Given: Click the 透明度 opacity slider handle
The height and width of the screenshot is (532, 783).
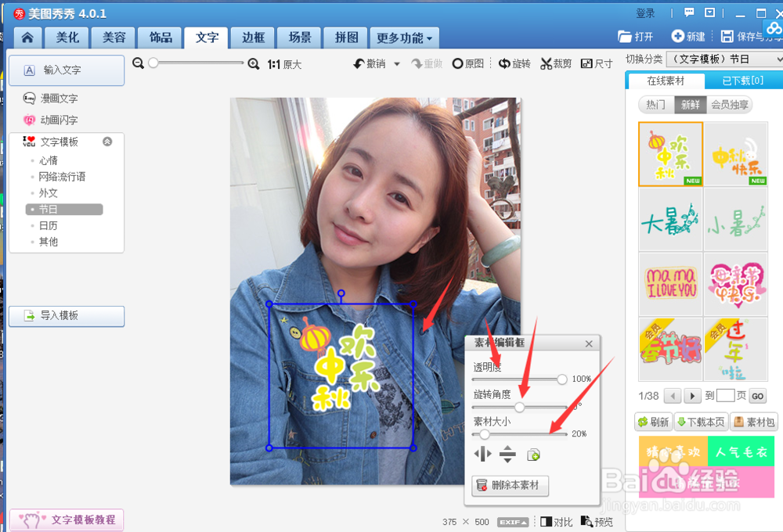Looking at the screenshot, I should [561, 379].
